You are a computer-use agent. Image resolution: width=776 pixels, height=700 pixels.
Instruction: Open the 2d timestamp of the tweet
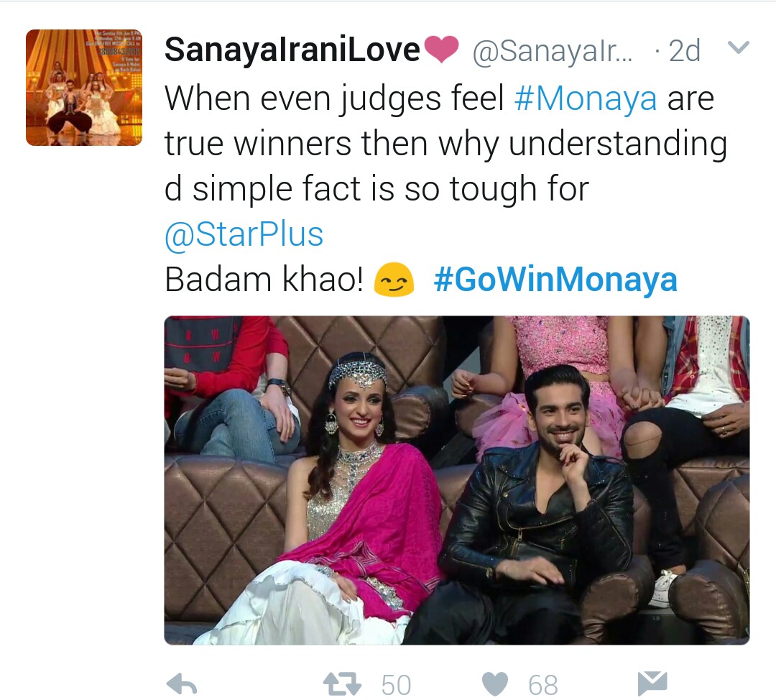(x=685, y=50)
